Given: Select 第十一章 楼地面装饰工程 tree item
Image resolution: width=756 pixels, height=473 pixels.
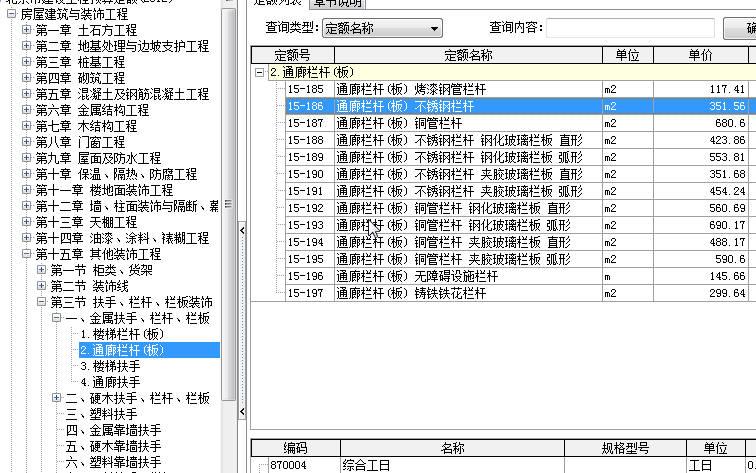Looking at the screenshot, I should tap(104, 190).
